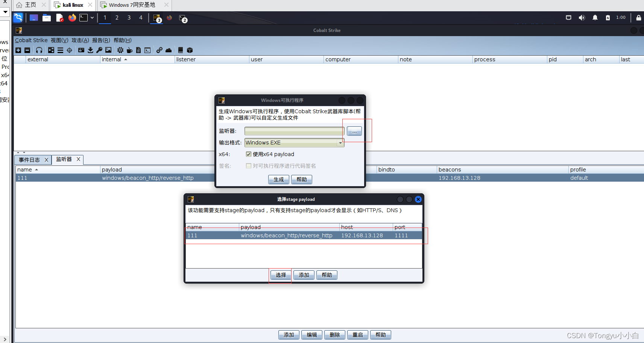The width and height of the screenshot is (644, 343).
Task: Launch the terminal emulator from the panel
Action: (x=84, y=18)
